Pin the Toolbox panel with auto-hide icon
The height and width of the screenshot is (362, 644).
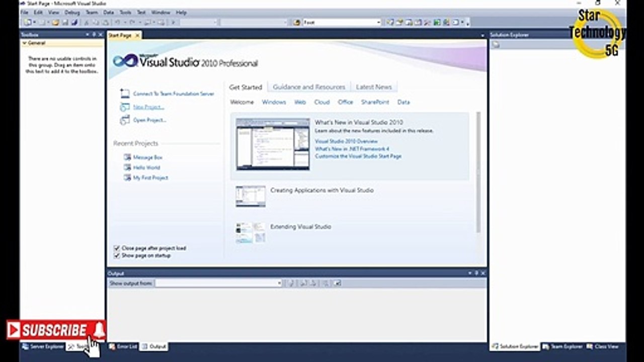(x=94, y=34)
